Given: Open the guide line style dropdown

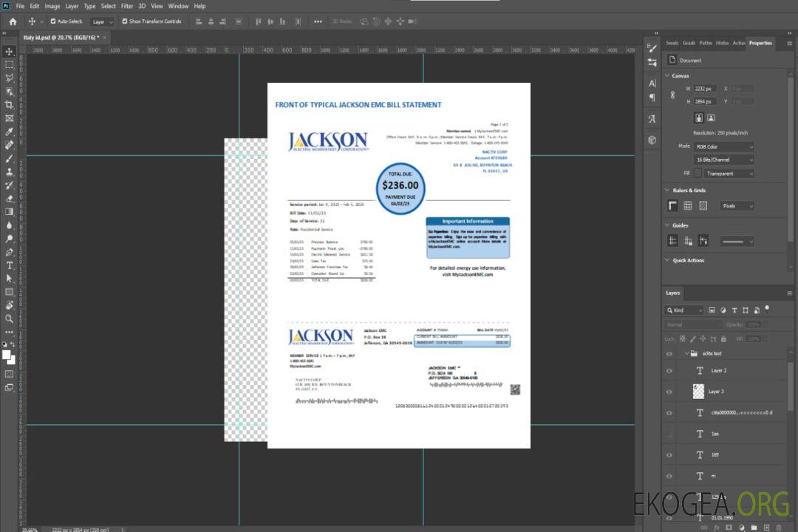Looking at the screenshot, I should point(737,242).
